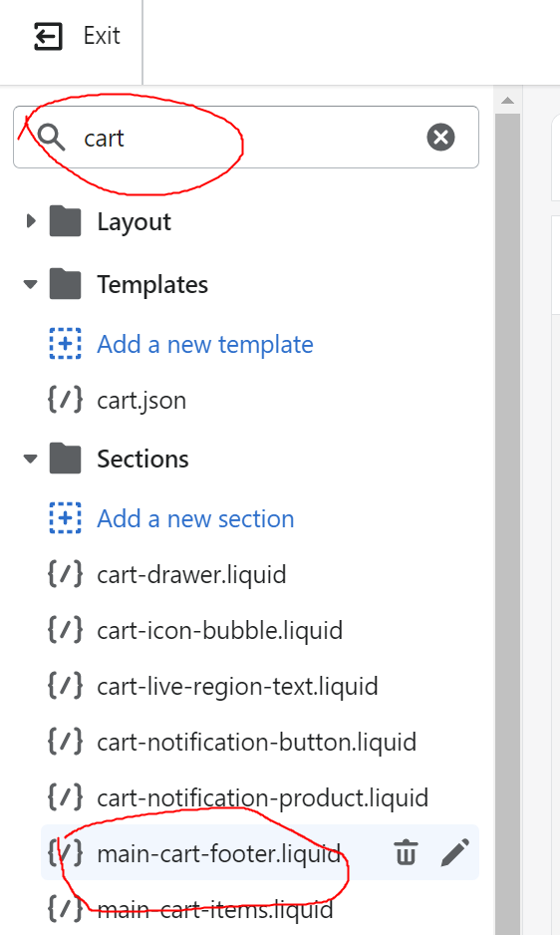Clear the cart search with X icon
Screen dimensions: 560x935
click(x=440, y=138)
